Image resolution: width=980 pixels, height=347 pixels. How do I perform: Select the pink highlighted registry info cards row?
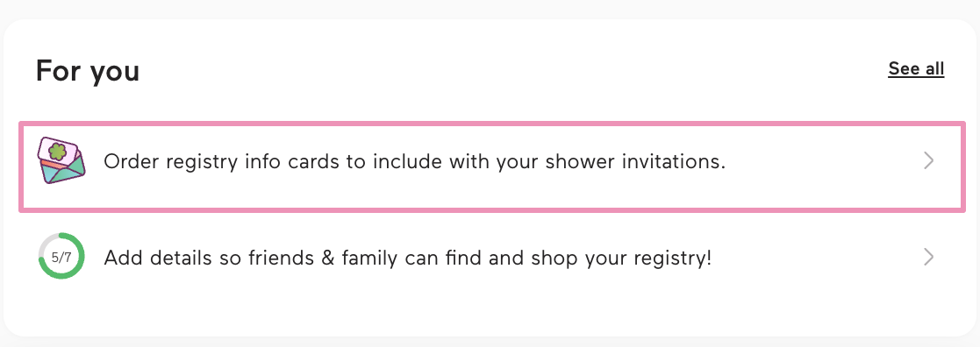[492, 166]
